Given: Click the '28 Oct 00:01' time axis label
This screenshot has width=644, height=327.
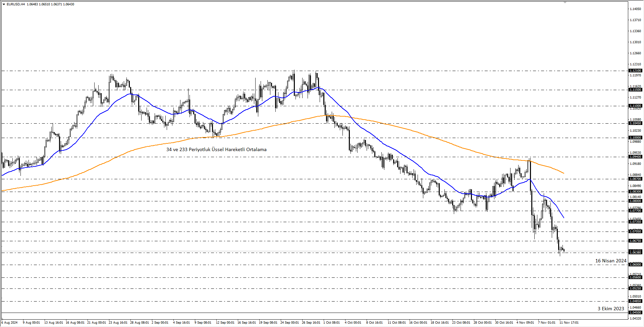Looking at the screenshot, I should (483, 323).
